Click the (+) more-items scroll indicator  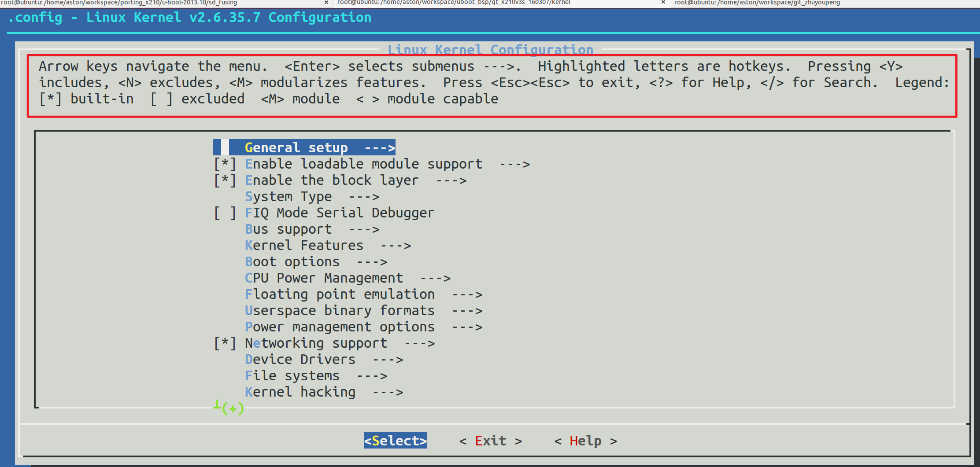tap(233, 408)
